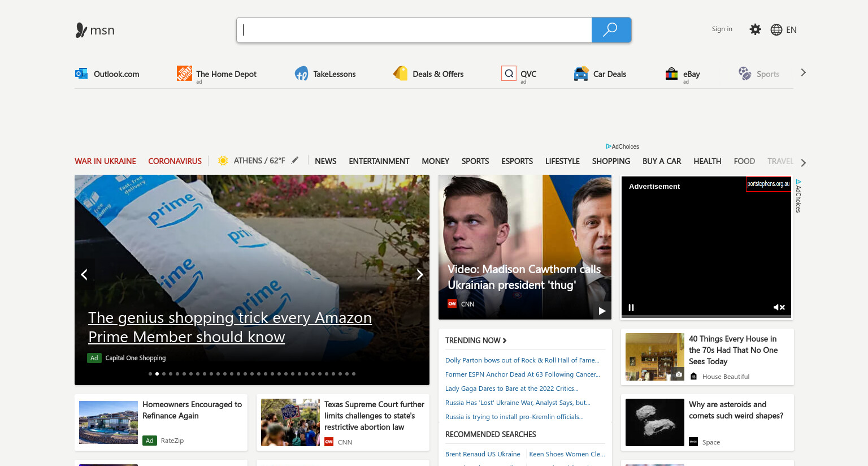Expand more shortcuts with right chevron
The height and width of the screenshot is (466, 868).
[x=803, y=72]
